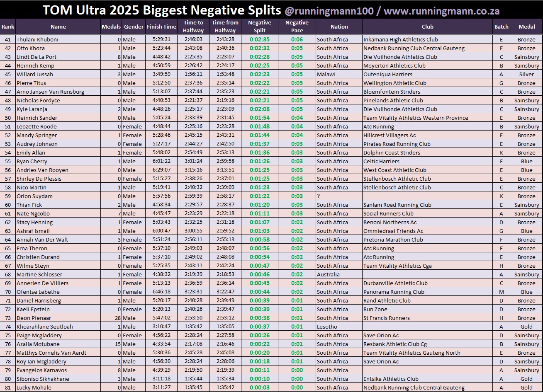Click the name "Evangelos Karnavos"
Image resolution: width=543 pixels, height=392 pixels.
41,370
